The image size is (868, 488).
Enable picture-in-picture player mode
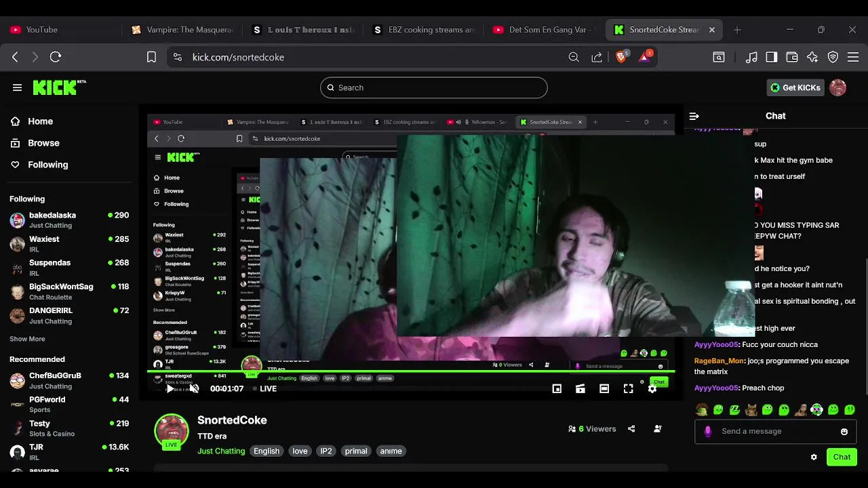557,388
